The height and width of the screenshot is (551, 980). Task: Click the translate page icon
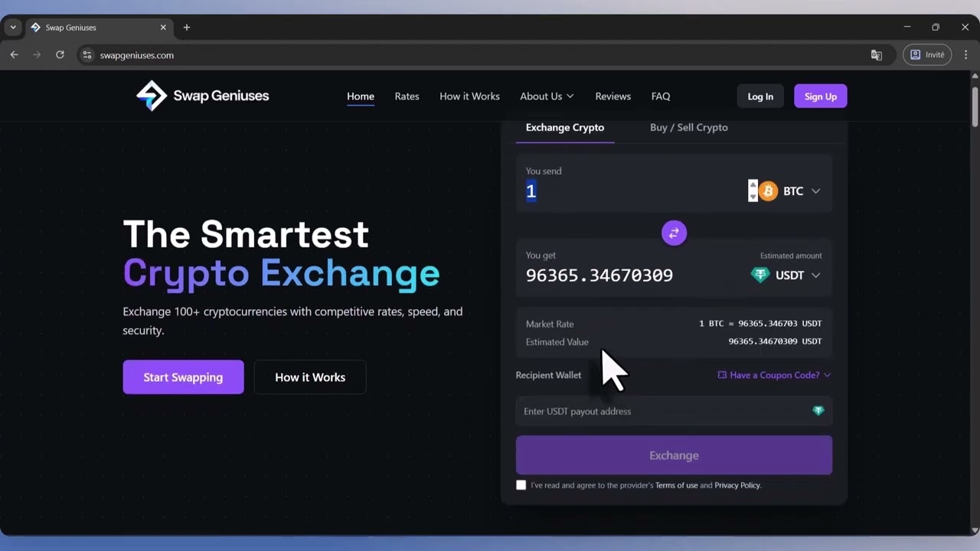pyautogui.click(x=877, y=55)
